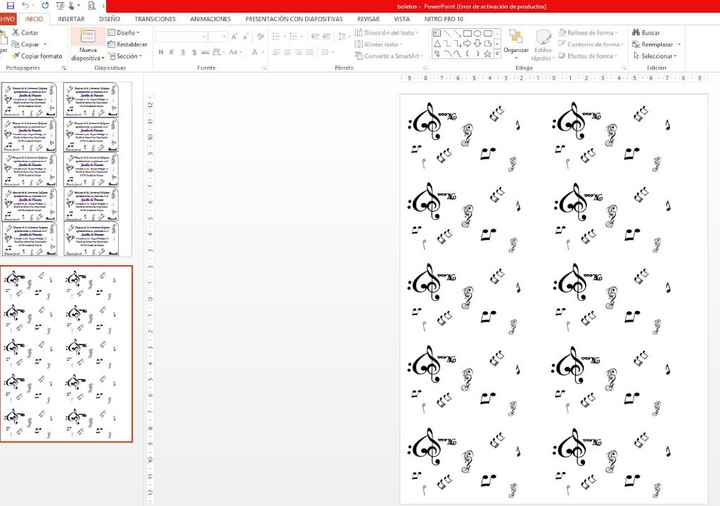This screenshot has width=720, height=506.
Task: Click the font name combo box
Action: point(181,36)
